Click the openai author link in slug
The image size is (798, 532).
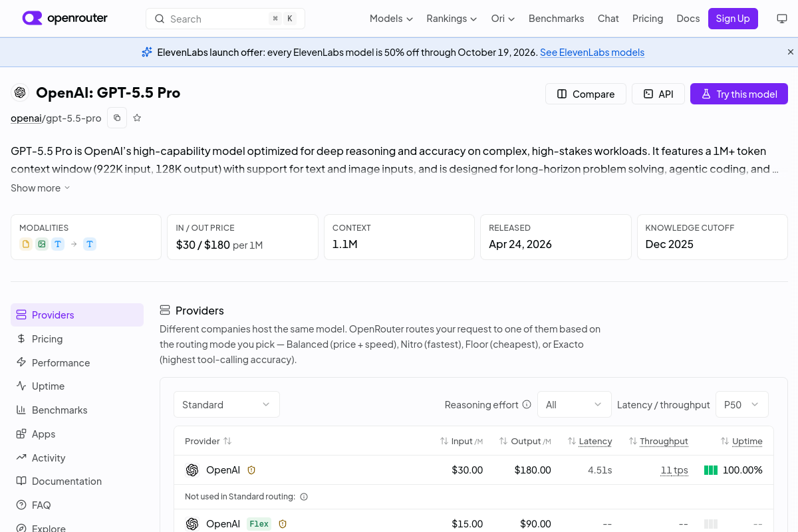26,118
